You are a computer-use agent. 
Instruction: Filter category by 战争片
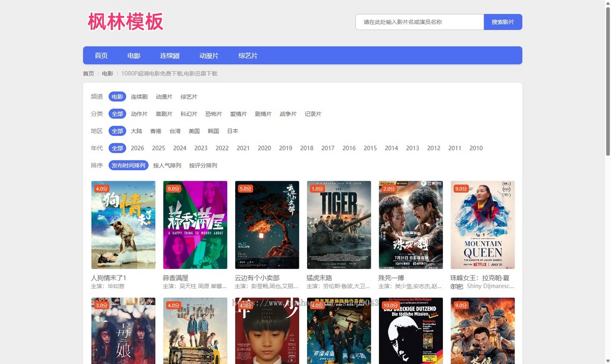288,114
